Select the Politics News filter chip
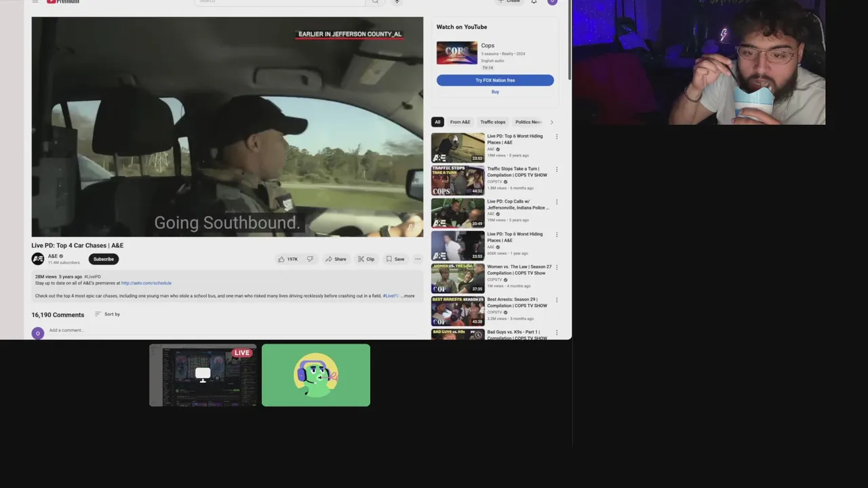The width and height of the screenshot is (868, 488). [x=528, y=122]
